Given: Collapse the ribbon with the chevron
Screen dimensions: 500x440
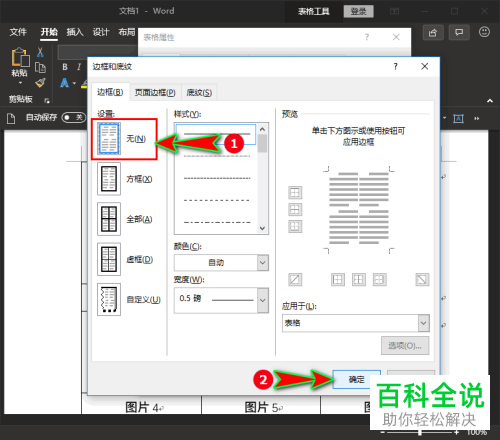Looking at the screenshot, I should click(x=490, y=100).
